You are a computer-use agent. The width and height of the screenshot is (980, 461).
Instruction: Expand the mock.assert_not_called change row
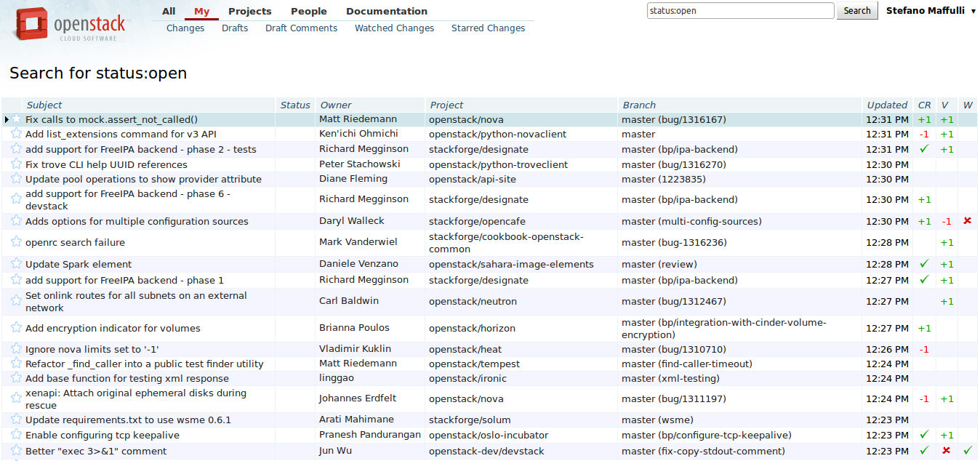[x=6, y=119]
